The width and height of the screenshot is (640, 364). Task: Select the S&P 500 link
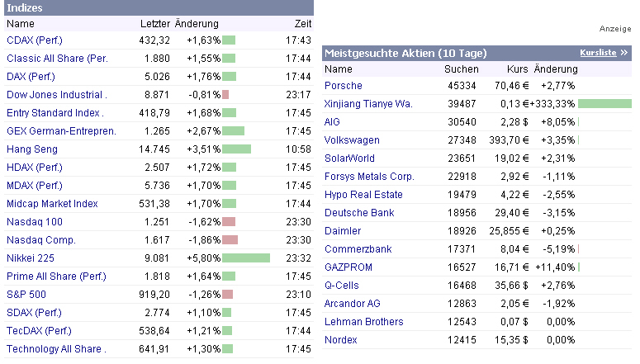[26, 295]
